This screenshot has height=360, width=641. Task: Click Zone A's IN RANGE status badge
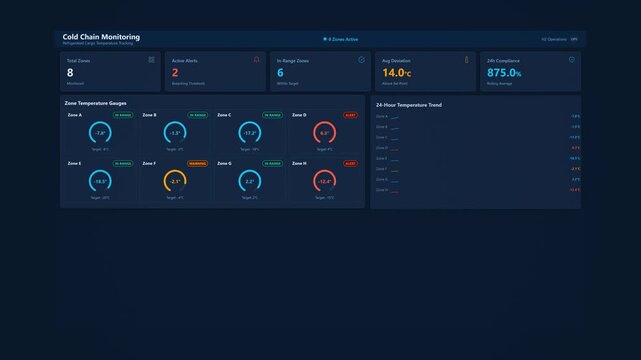pos(123,115)
